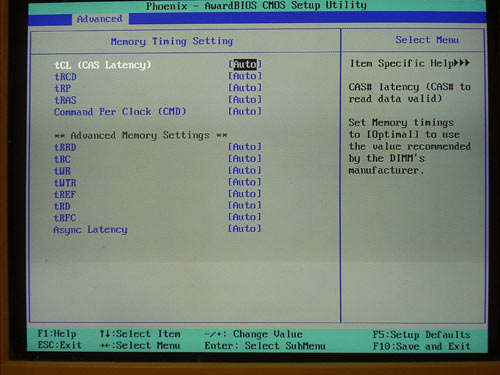Screen dimensions: 500x375
Task: Open the tRRD Auto value
Action: [x=245, y=147]
